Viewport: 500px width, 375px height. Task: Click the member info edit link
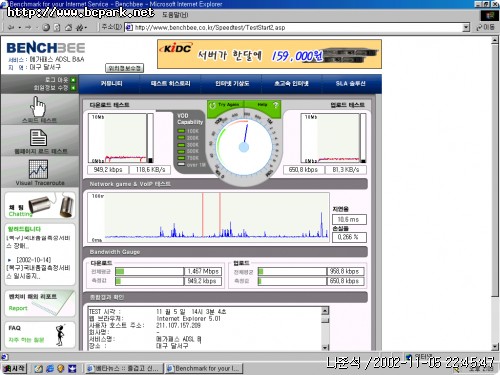tap(51, 88)
